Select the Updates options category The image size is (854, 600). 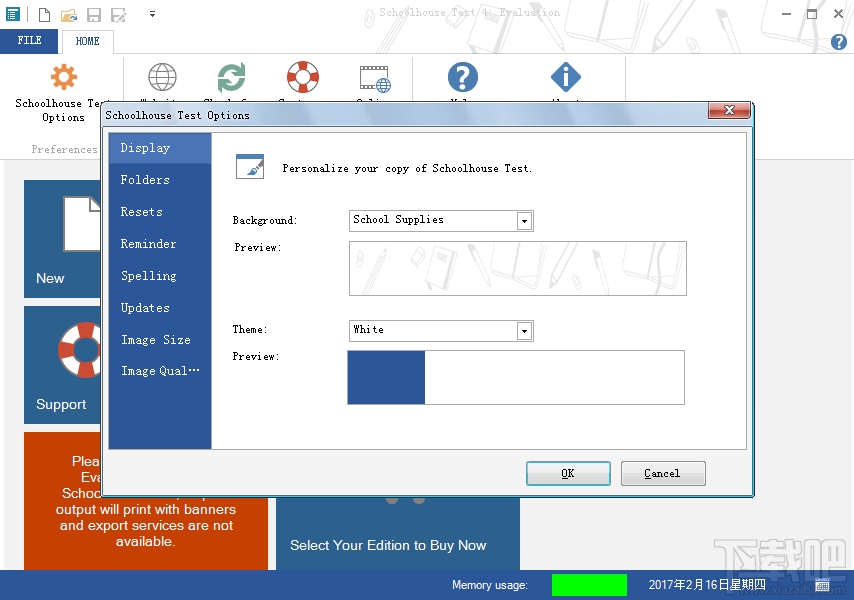[x=160, y=308]
